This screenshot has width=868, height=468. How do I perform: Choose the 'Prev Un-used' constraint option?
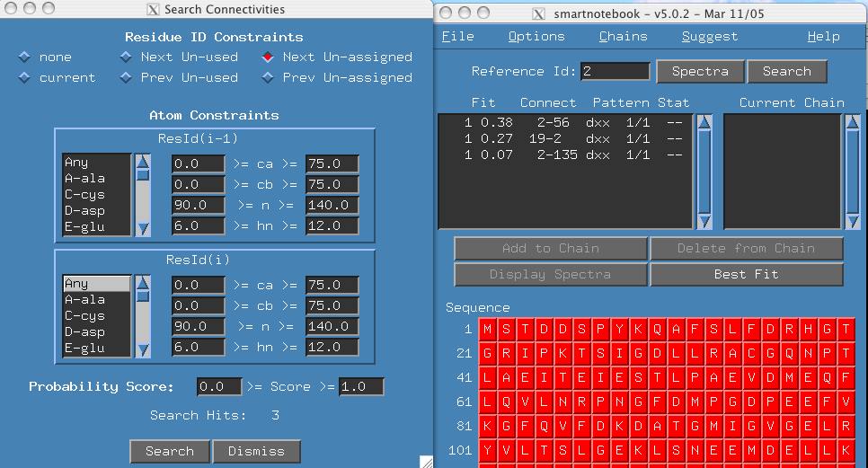tap(126, 78)
